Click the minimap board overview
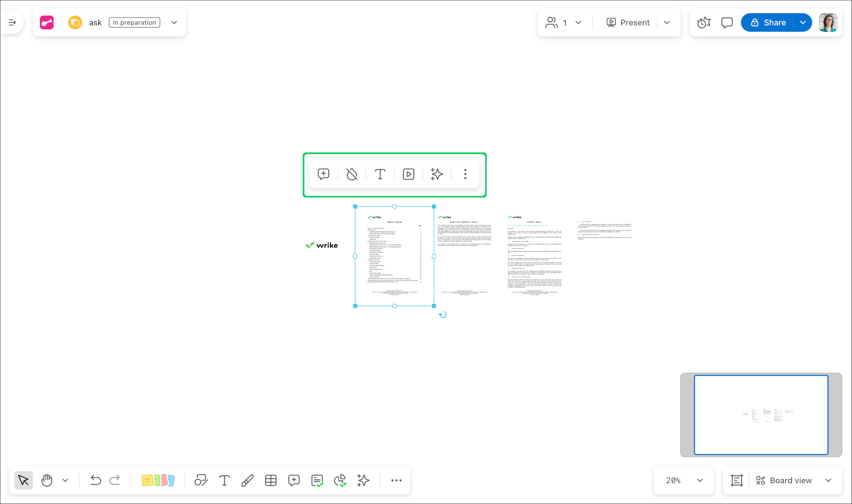852x504 pixels. coord(761,415)
